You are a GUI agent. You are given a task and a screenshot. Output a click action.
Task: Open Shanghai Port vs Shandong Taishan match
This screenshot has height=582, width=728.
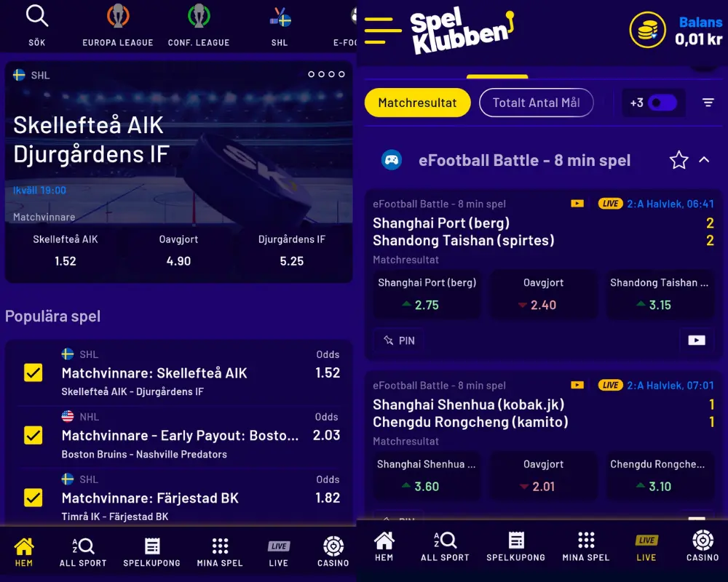tap(463, 231)
